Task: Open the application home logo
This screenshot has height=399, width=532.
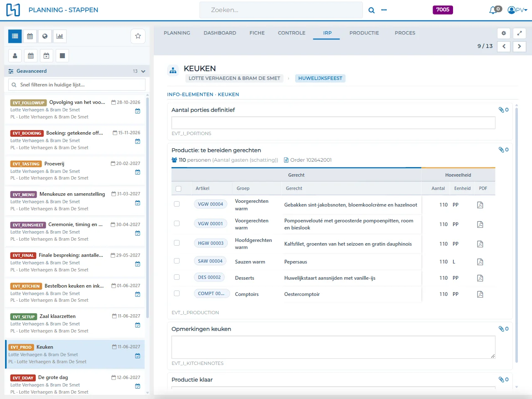Action: pos(13,10)
